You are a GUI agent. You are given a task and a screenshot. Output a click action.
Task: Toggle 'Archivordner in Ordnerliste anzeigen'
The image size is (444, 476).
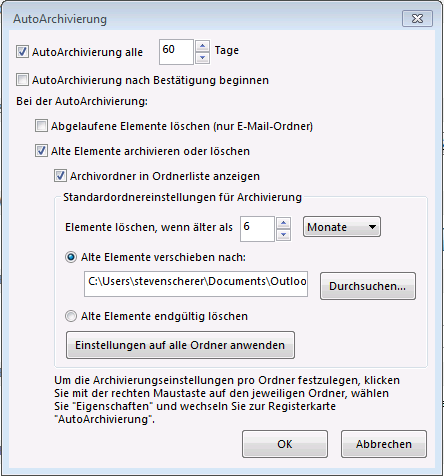pos(60,176)
